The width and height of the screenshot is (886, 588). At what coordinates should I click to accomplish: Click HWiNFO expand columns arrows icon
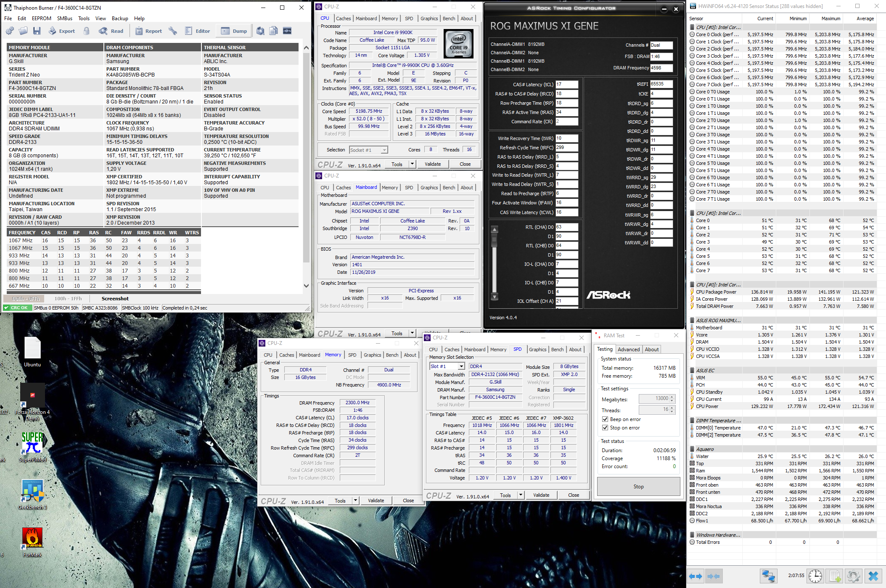point(696,576)
